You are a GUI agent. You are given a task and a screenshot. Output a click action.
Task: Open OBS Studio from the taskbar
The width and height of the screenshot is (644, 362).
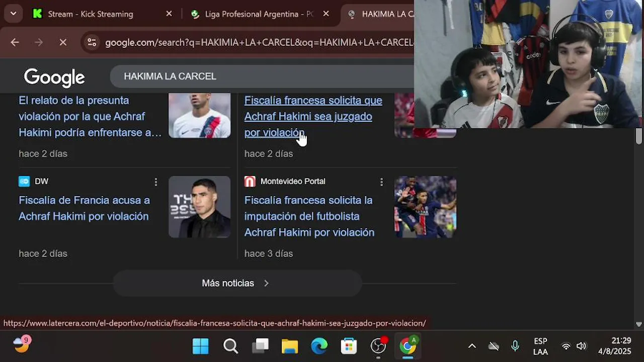point(378,346)
